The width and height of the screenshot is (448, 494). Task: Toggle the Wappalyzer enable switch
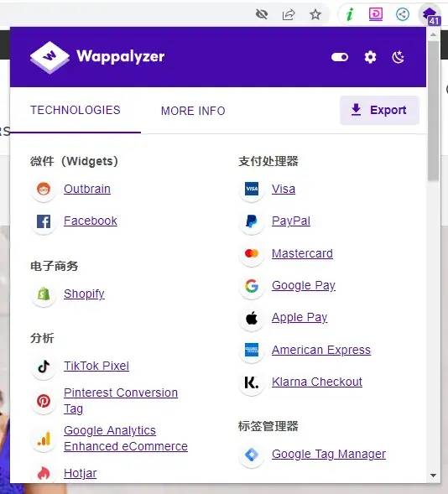pos(340,57)
